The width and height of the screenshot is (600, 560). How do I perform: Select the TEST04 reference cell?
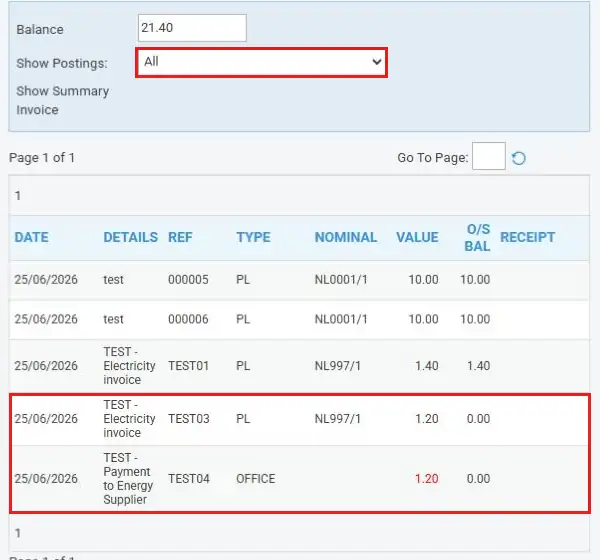[x=189, y=479]
